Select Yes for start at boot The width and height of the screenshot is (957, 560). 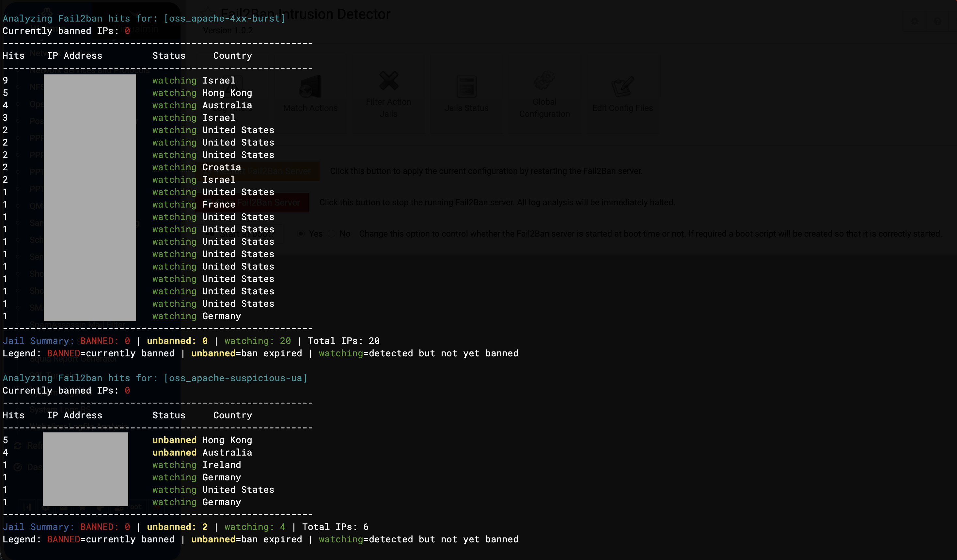[301, 233]
